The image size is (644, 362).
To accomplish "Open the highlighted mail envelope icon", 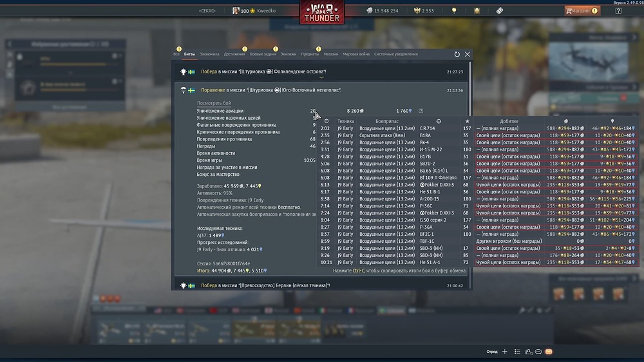I will 549,352.
